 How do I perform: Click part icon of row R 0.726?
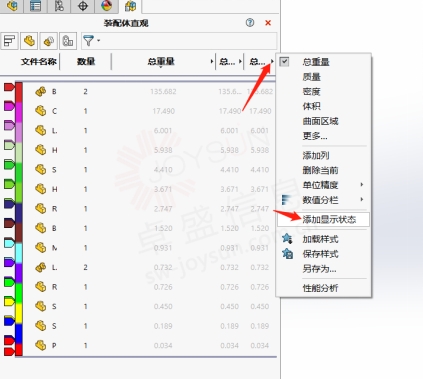coord(40,287)
